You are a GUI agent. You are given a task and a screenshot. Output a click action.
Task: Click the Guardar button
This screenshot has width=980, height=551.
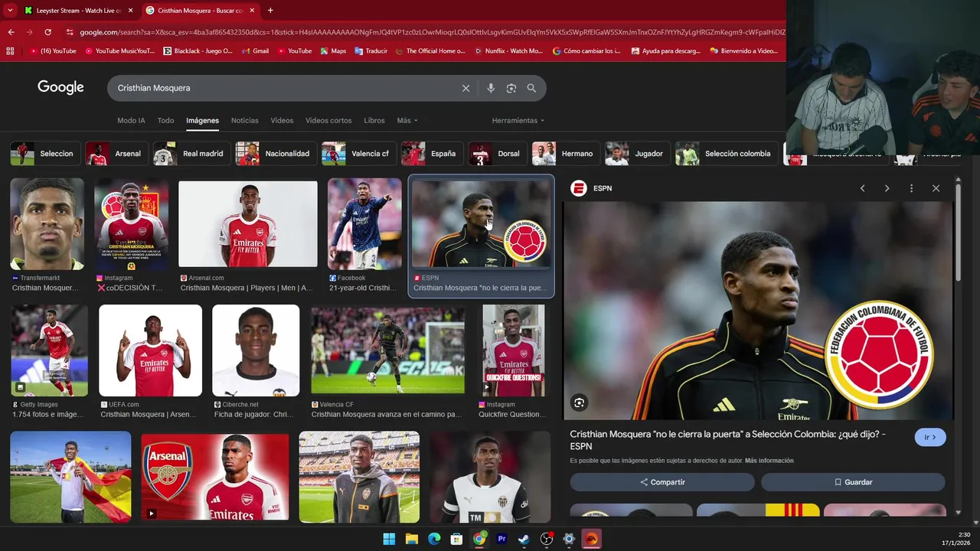coord(853,482)
